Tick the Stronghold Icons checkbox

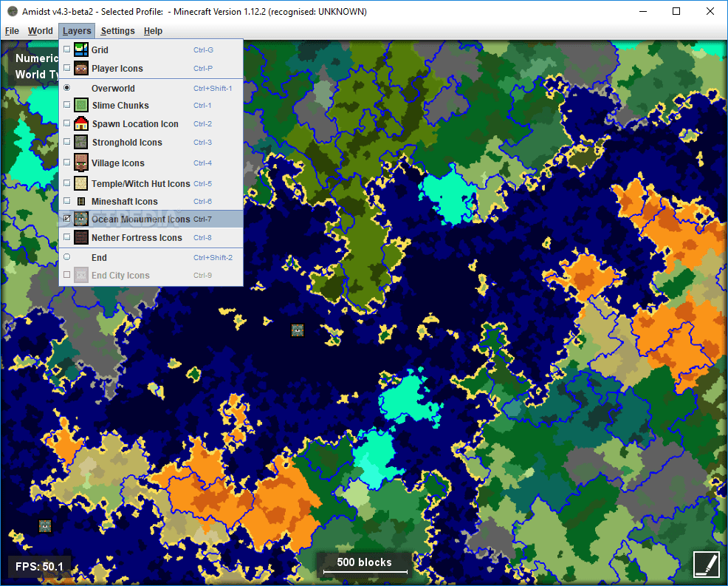pyautogui.click(x=67, y=142)
